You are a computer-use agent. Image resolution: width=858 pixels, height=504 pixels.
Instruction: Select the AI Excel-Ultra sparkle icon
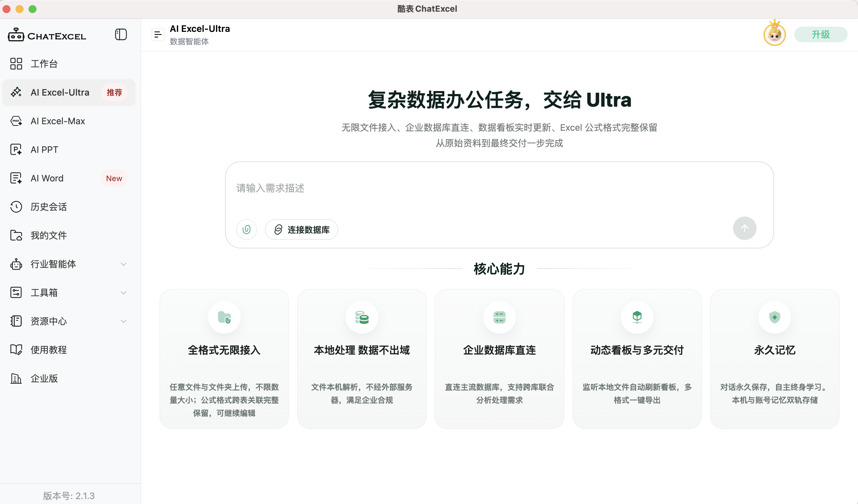(x=16, y=92)
